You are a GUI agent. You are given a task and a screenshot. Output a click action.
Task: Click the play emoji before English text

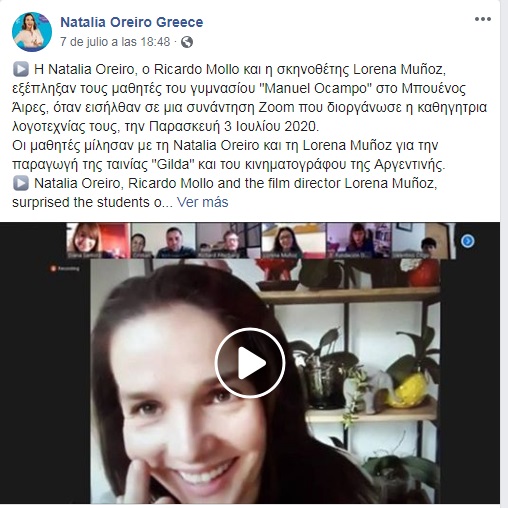(x=21, y=183)
